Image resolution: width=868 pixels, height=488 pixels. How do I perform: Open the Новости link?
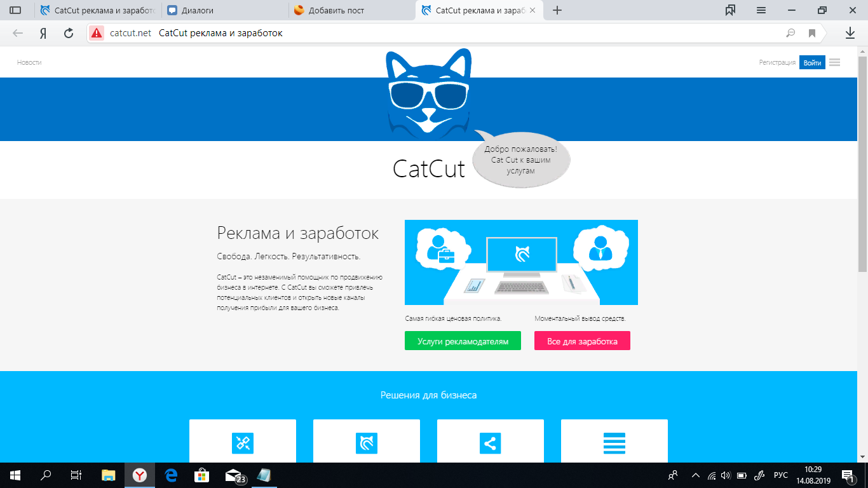[29, 62]
